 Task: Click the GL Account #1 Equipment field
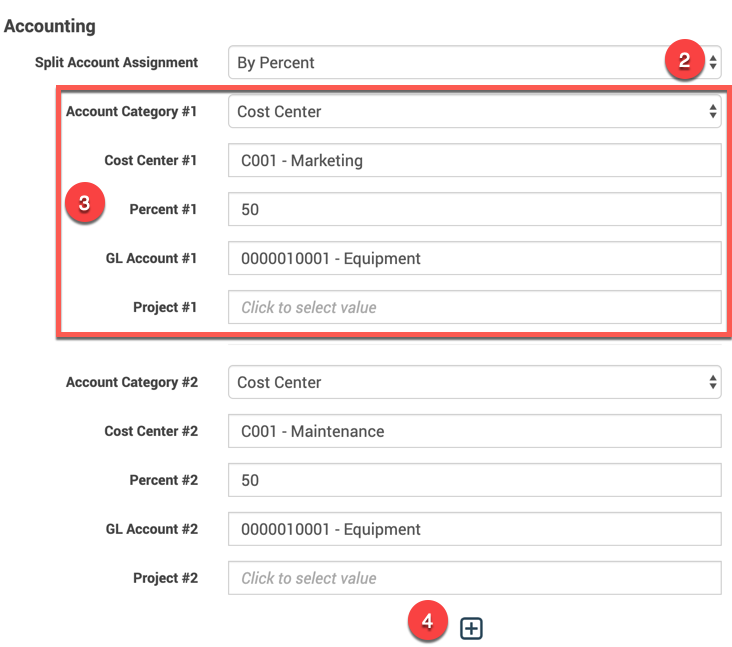(474, 258)
